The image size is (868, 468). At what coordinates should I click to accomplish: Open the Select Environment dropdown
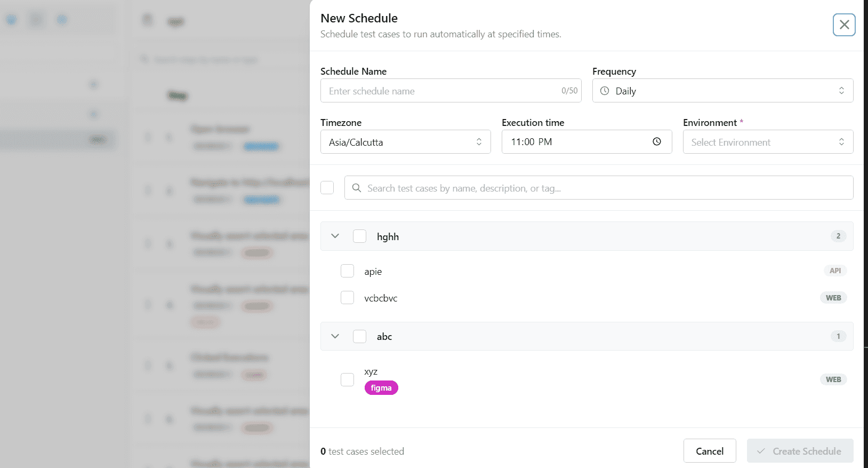coord(768,142)
